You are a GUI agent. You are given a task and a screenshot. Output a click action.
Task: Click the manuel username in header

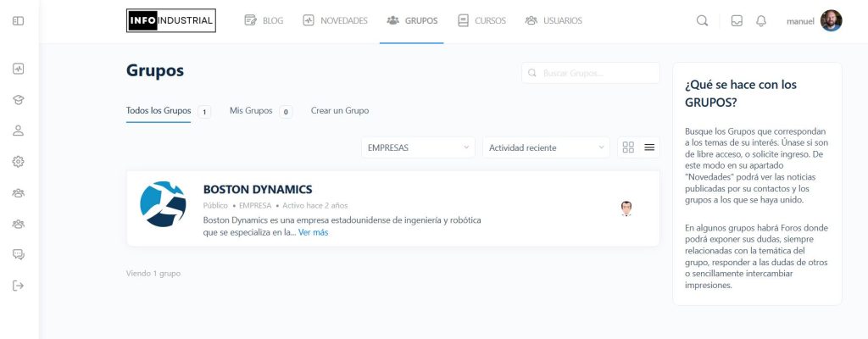point(800,21)
